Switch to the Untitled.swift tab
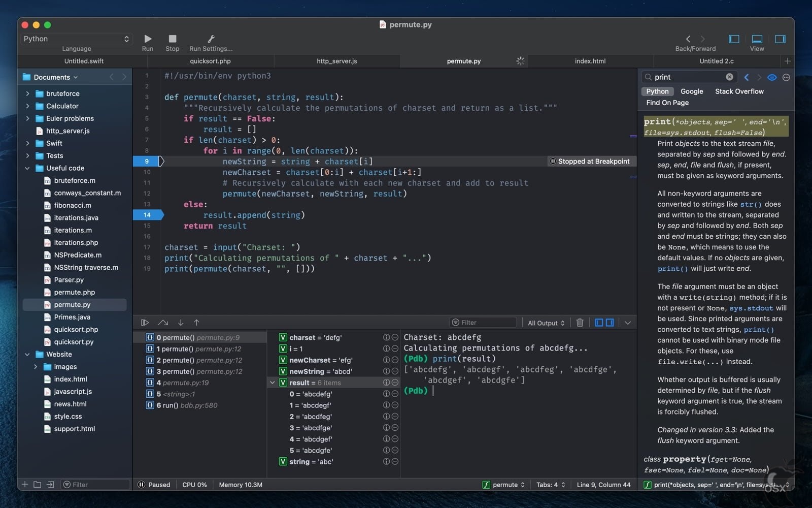The image size is (812, 508). (x=84, y=61)
